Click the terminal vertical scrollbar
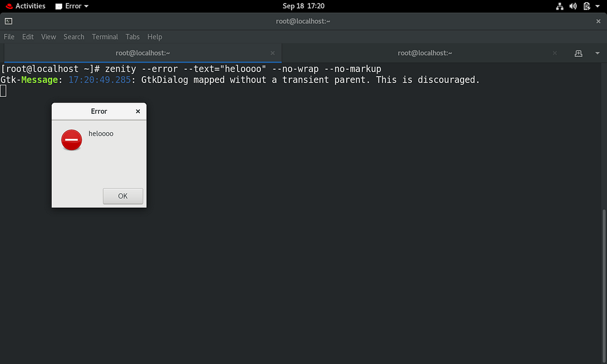 tap(604, 286)
